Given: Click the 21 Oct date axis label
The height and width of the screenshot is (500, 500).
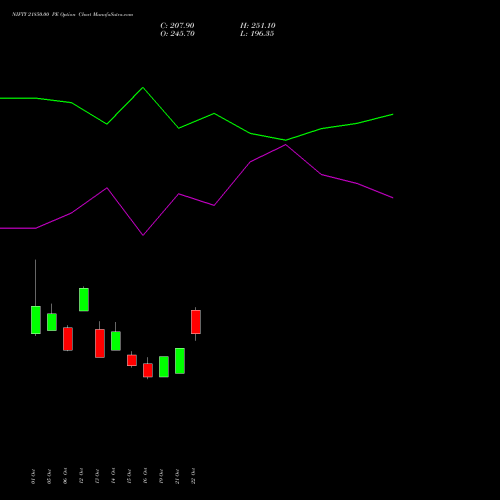Looking at the screenshot, I should click(x=177, y=476).
